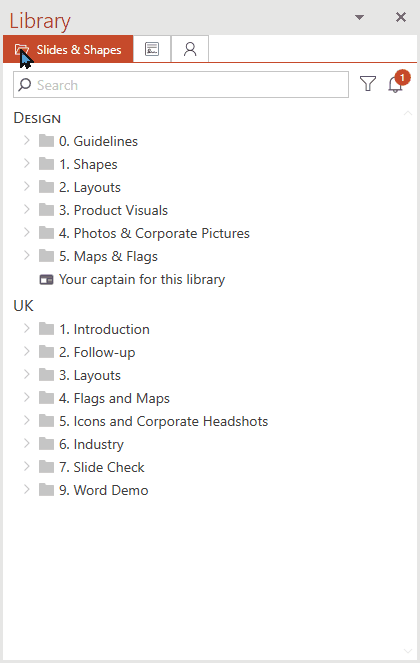
Task: Expand the 6. Industry folder chevron
Action: (x=27, y=443)
